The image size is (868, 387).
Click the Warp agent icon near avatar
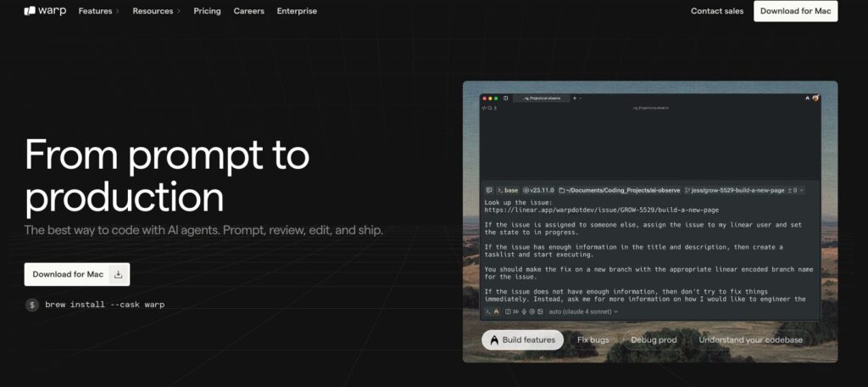(808, 98)
